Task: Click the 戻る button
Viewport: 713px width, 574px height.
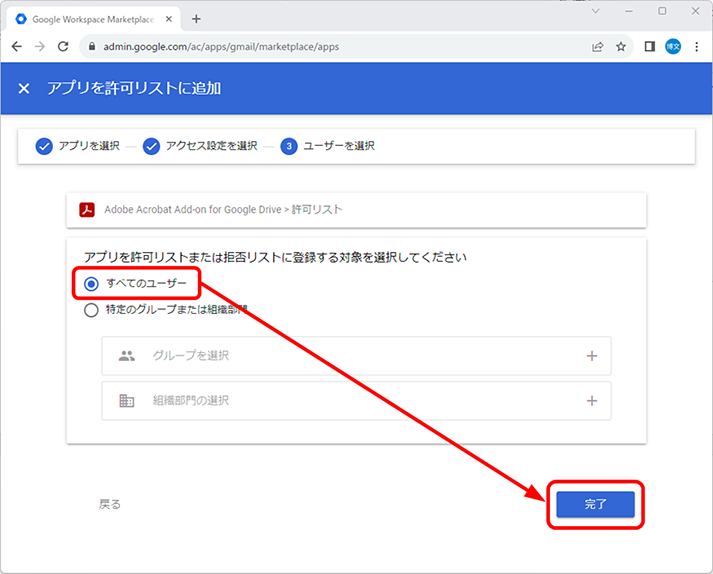Action: [x=110, y=504]
